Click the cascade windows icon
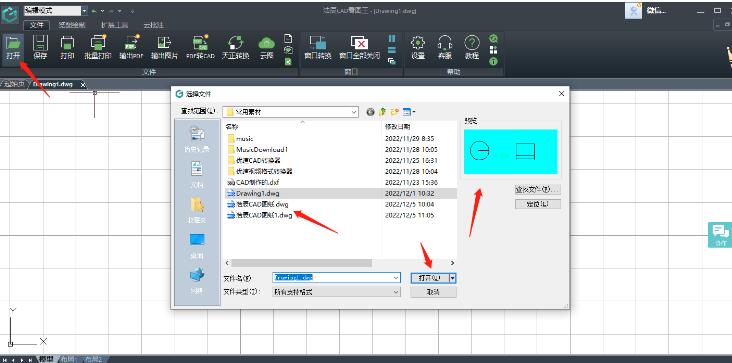This screenshot has height=363, width=732. [x=392, y=61]
